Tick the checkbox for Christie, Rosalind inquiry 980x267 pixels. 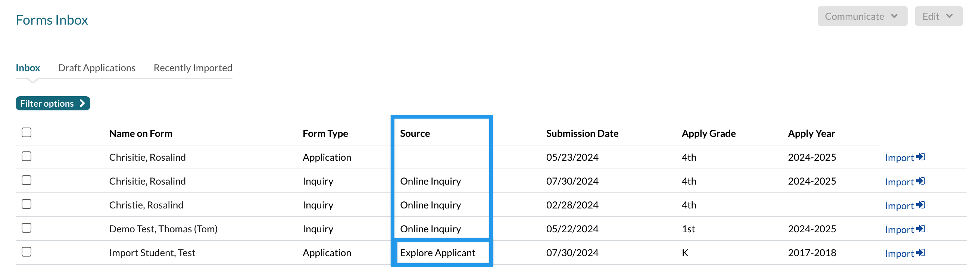click(x=26, y=204)
